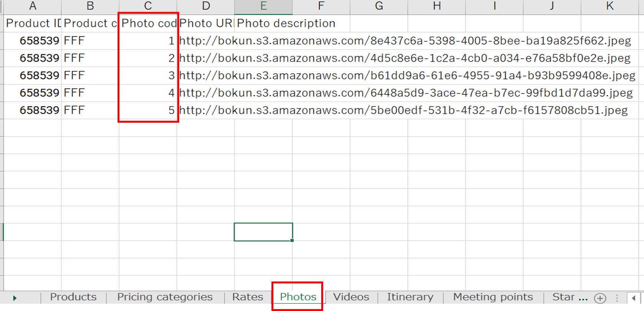The width and height of the screenshot is (644, 311).
Task: Select the cell with photo code 3
Action: 148,76
